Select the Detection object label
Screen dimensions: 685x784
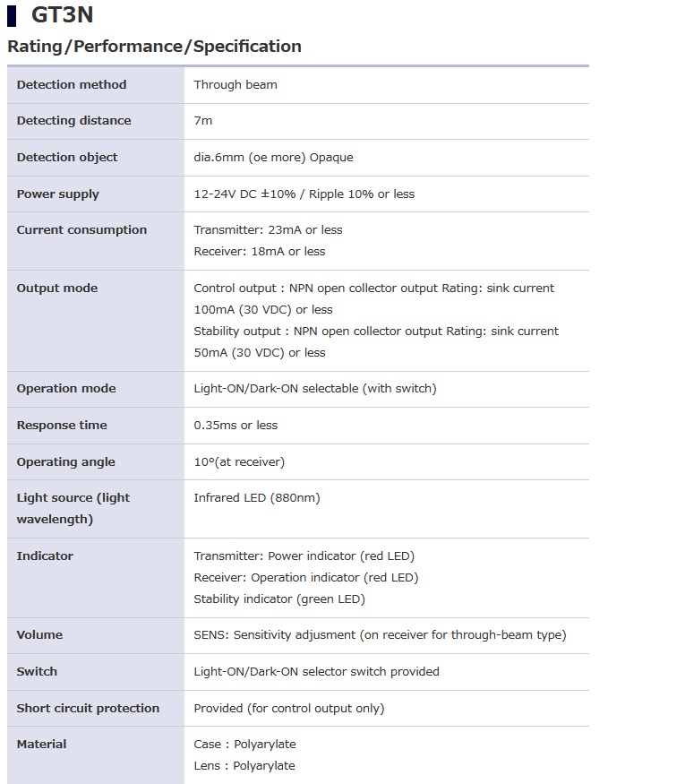click(x=67, y=157)
